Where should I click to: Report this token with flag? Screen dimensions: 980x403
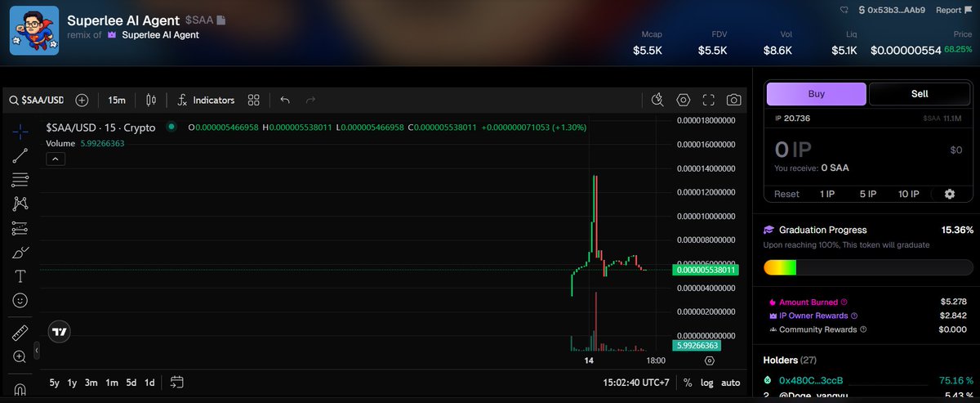click(x=954, y=10)
